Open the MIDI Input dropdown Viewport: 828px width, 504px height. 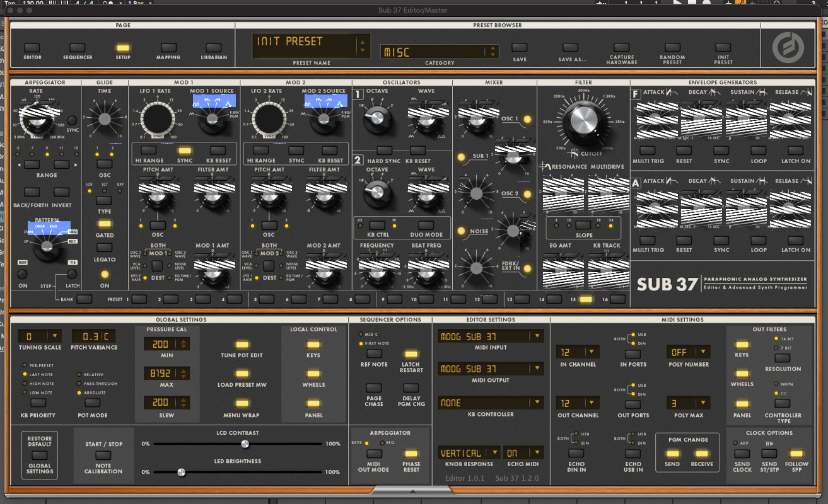pos(491,336)
